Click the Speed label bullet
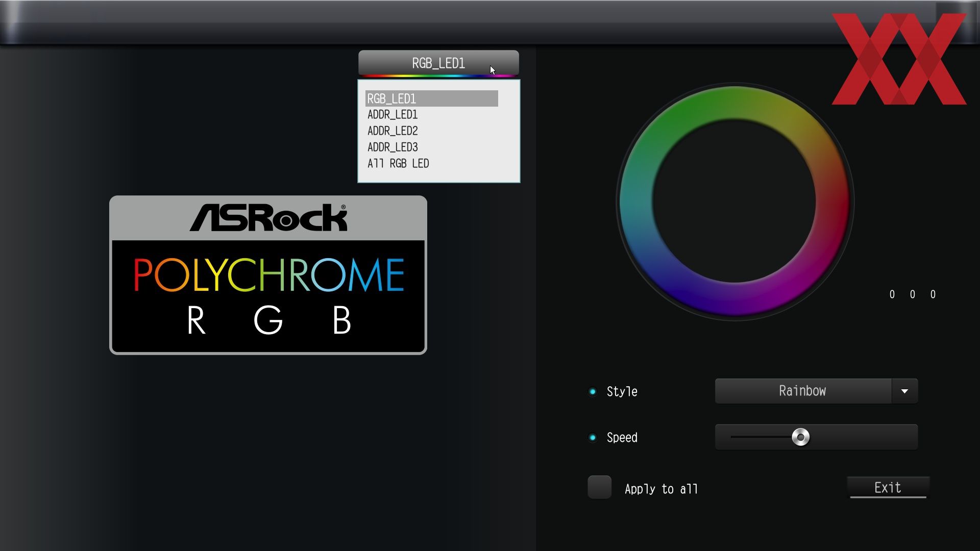 (593, 438)
